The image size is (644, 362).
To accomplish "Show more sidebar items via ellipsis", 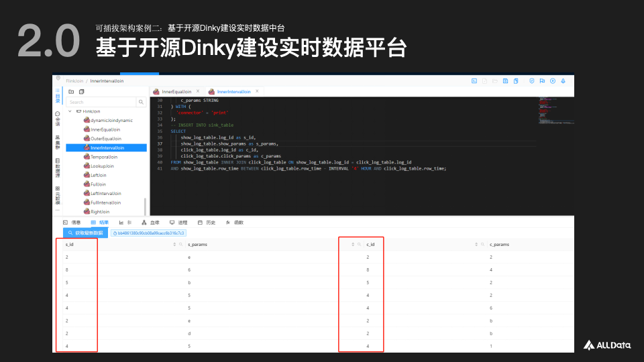I will click(x=58, y=210).
